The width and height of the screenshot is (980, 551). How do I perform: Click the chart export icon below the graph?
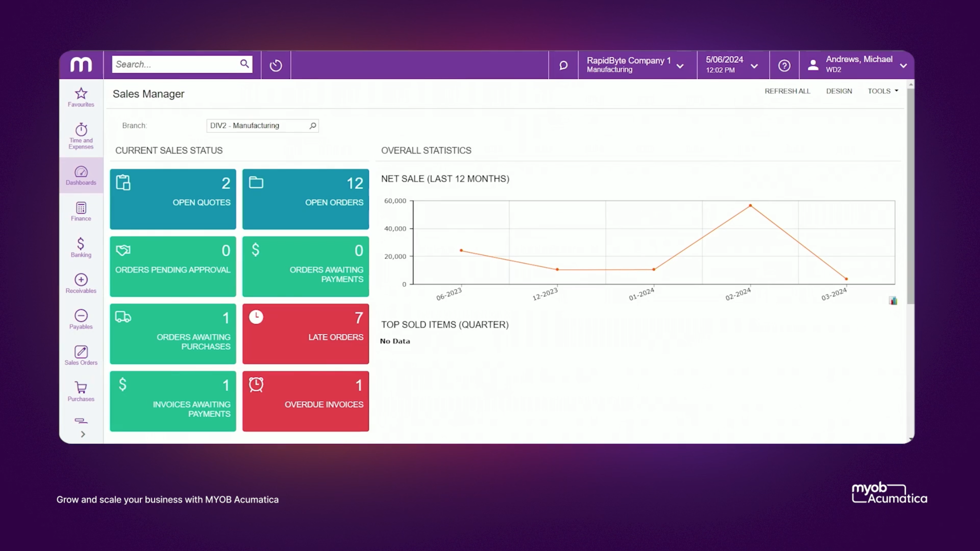pyautogui.click(x=893, y=300)
